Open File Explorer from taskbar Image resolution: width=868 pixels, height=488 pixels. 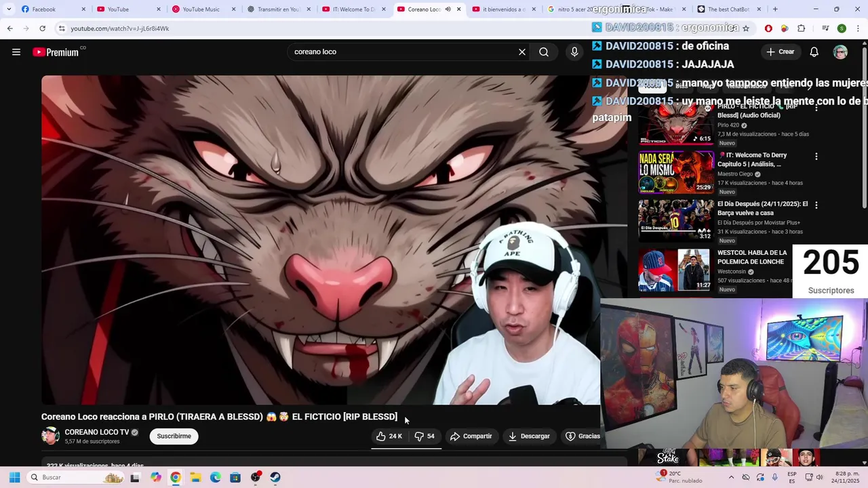coord(195,477)
